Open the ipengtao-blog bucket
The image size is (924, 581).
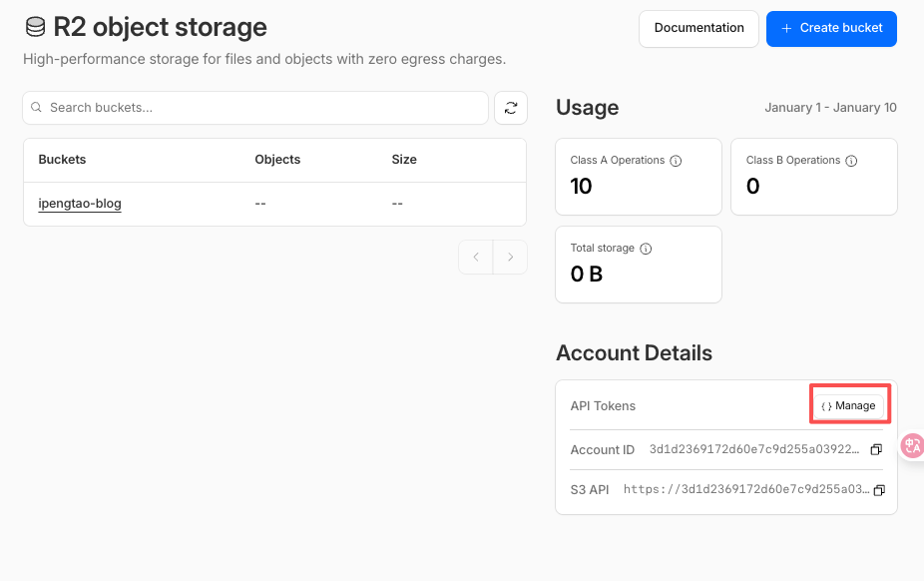coord(80,204)
